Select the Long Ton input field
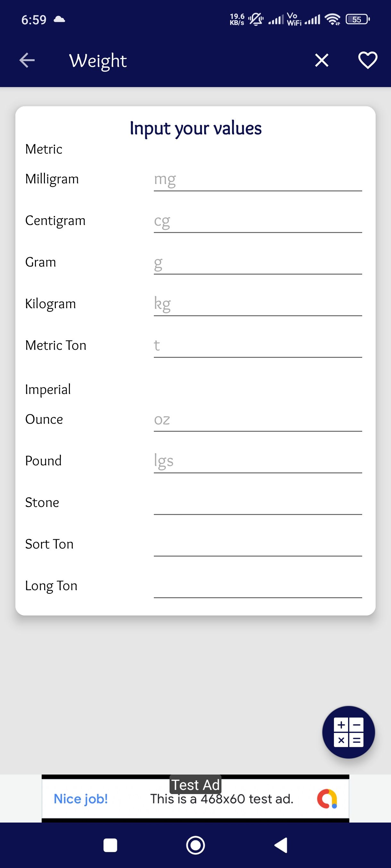Screen dimensions: 391x868 pyautogui.click(x=257, y=586)
